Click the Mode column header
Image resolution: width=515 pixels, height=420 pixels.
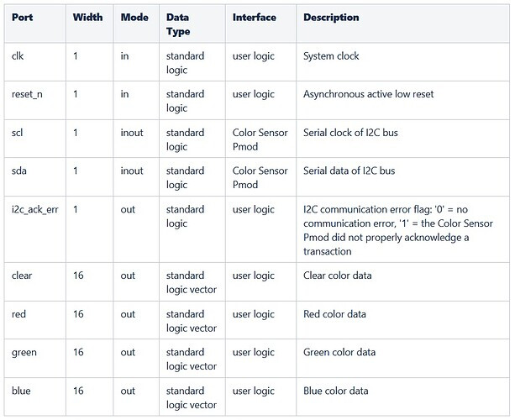point(134,18)
